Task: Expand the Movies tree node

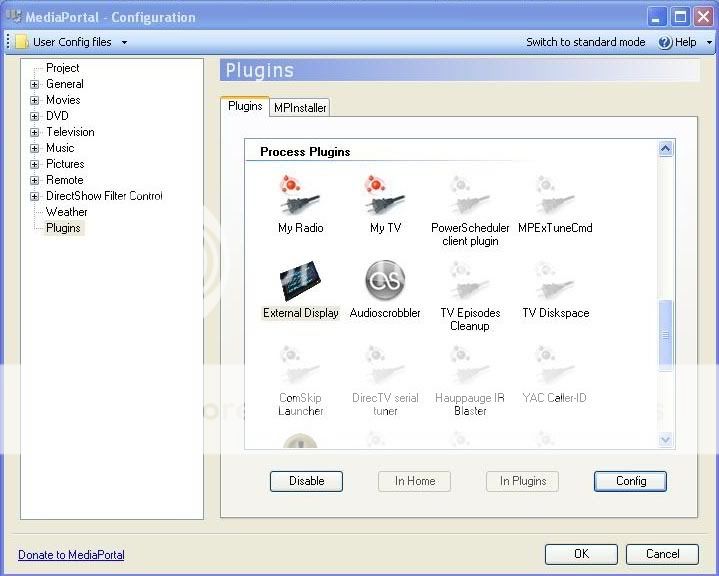Action: (34, 100)
